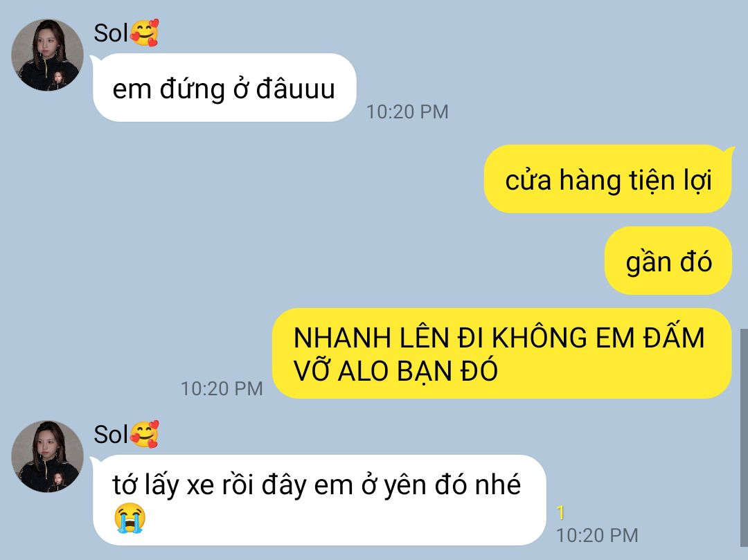Viewport: 748px width, 560px height.
Task: Select the yellow bubble 'gần đó'
Action: click(668, 261)
